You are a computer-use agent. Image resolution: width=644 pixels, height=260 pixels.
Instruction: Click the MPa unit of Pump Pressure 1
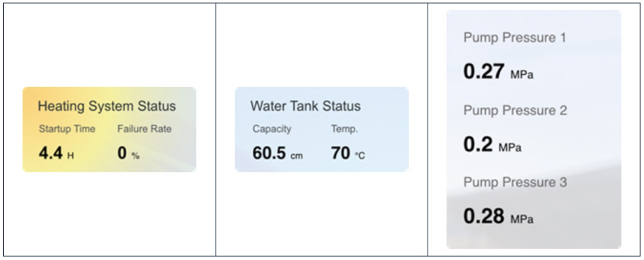[x=522, y=75]
